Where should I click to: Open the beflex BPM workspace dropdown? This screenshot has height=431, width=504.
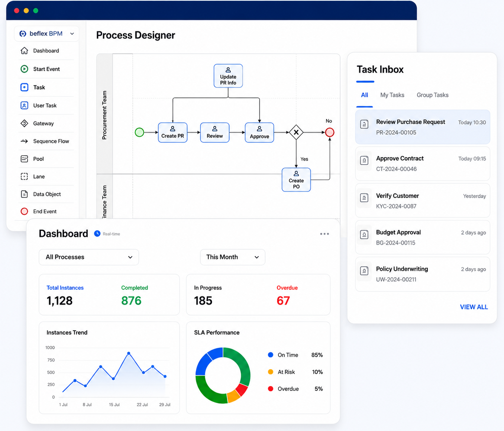pos(46,33)
